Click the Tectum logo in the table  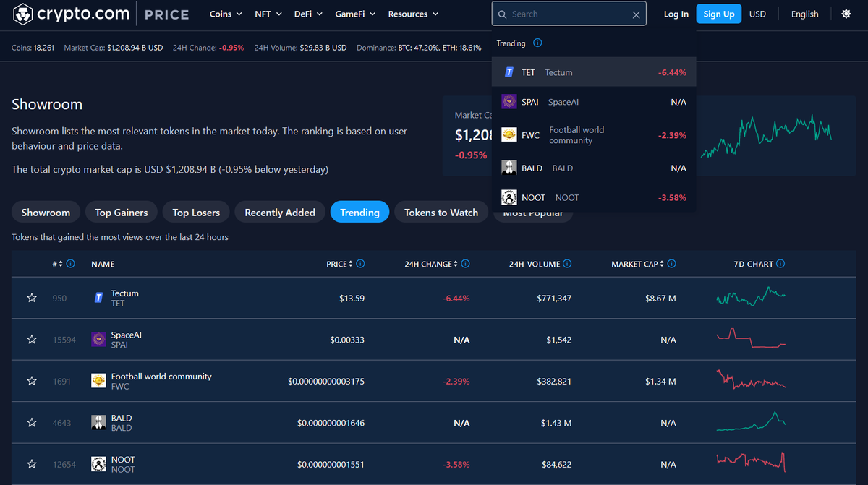(99, 298)
